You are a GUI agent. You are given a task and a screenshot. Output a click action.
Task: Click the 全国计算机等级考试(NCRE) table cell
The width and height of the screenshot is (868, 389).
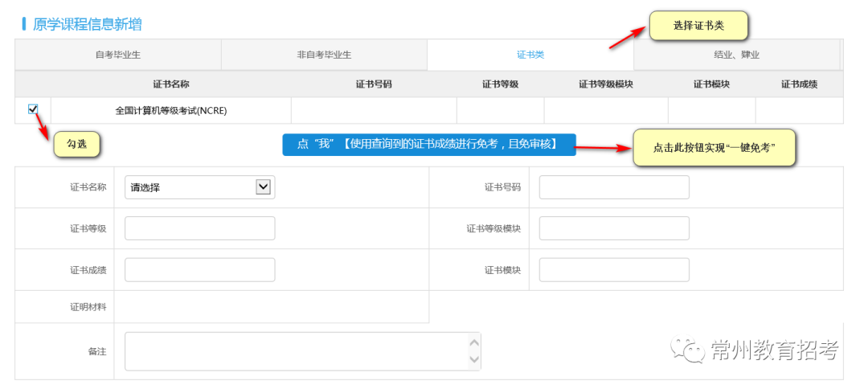[171, 111]
